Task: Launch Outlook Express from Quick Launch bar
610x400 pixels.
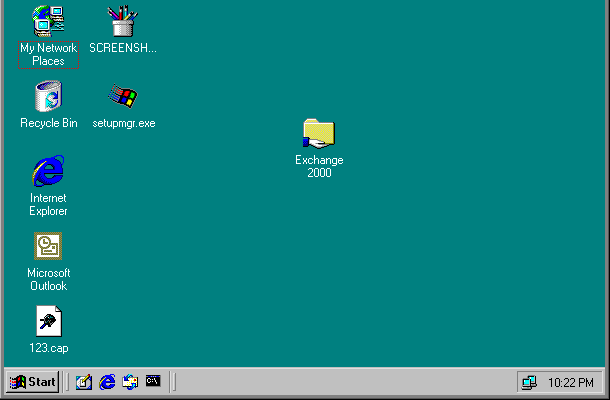Action: tap(130, 381)
